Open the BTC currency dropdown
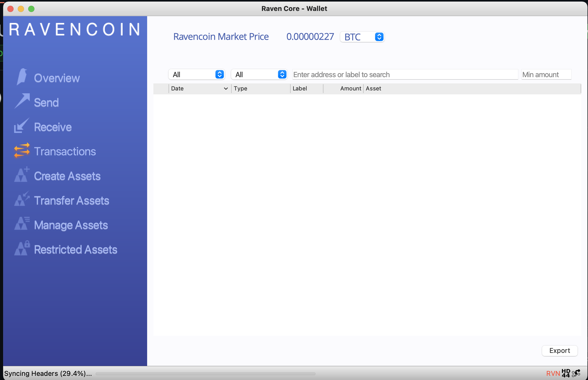 click(362, 37)
